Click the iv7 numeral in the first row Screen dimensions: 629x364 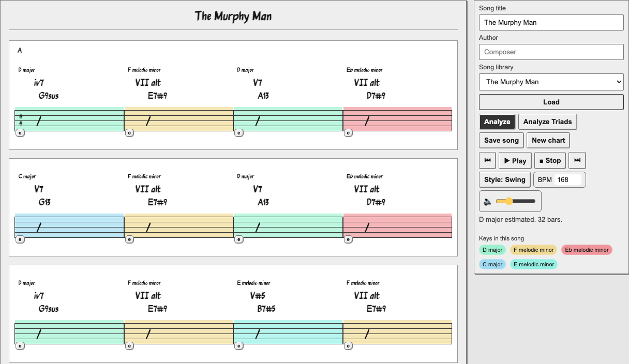[39, 83]
